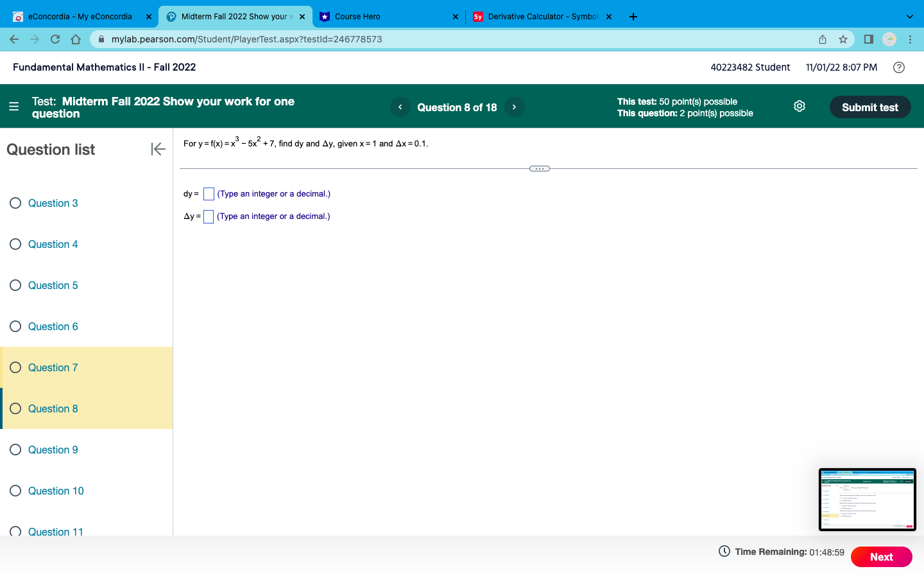Image resolution: width=924 pixels, height=578 pixels.
Task: Click the address bar URL
Action: click(247, 39)
